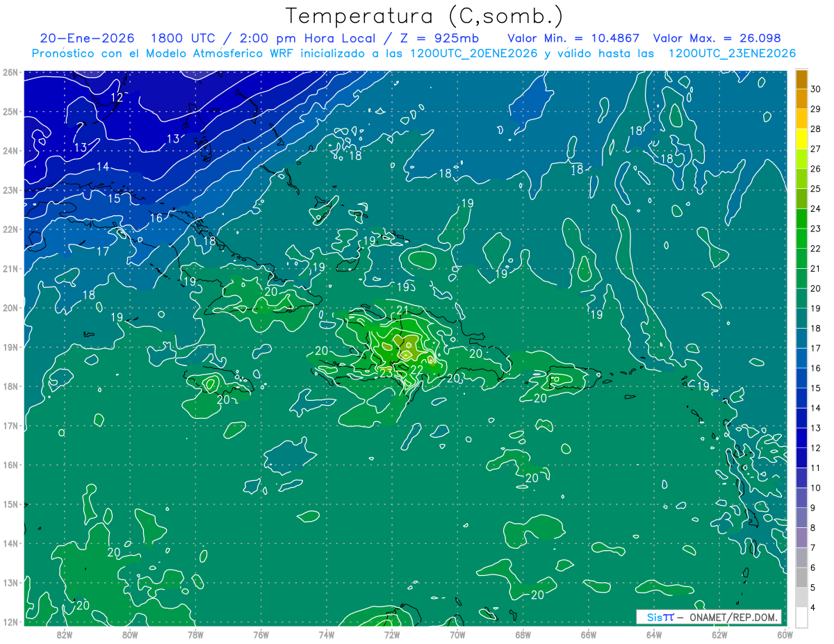
Task: Click the "18N" latitude axis label
Action: point(10,386)
